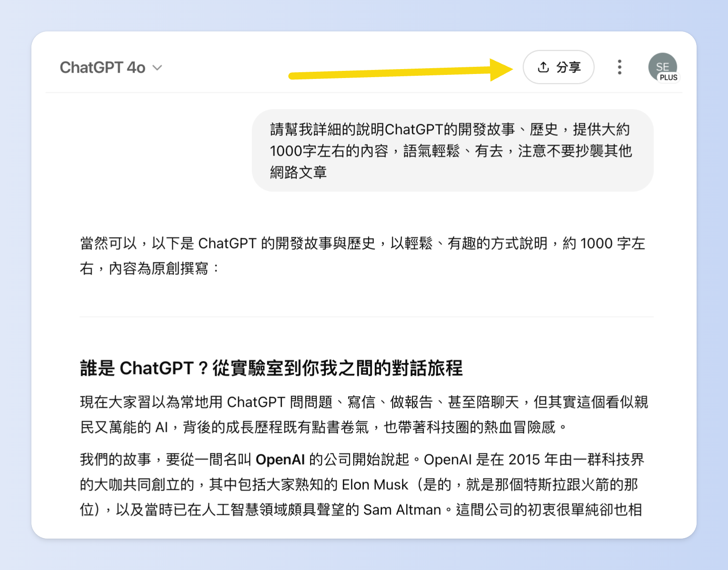Click the heading 誰是 ChatGPT？從實驗室到你我之間的對話旅程
Image resolution: width=728 pixels, height=570 pixels.
pyautogui.click(x=271, y=368)
